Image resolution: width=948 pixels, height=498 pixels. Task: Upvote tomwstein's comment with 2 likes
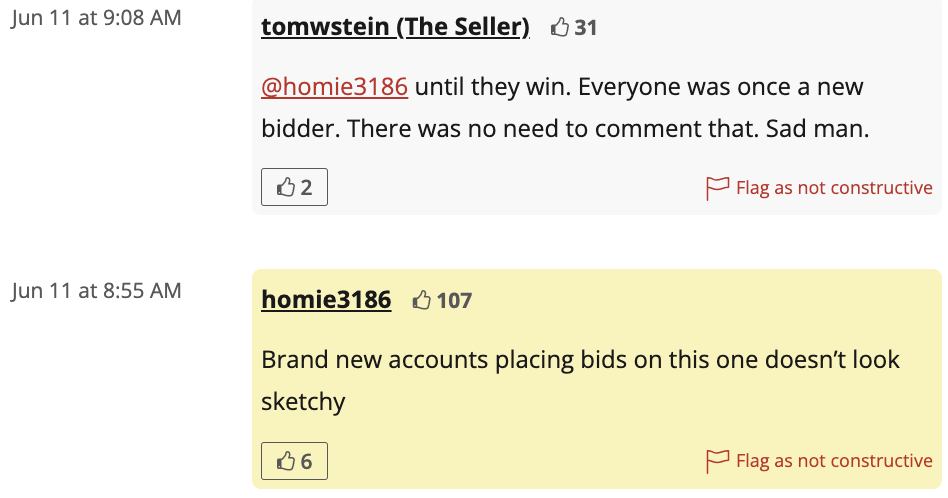pyautogui.click(x=294, y=187)
